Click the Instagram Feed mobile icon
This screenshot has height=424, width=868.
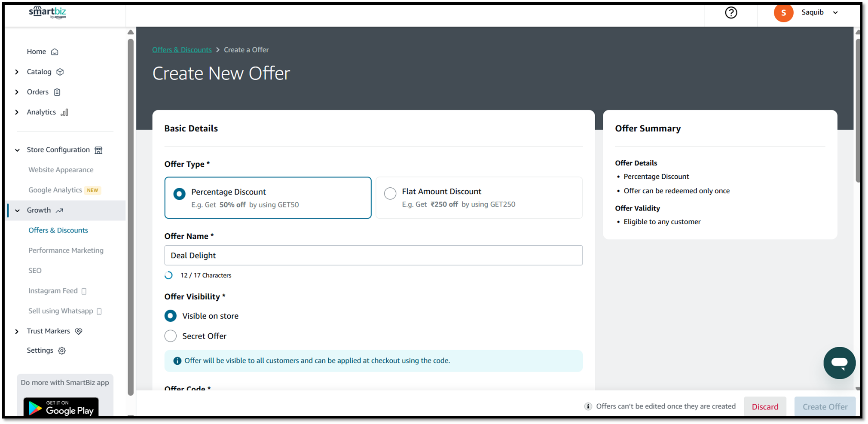(84, 291)
